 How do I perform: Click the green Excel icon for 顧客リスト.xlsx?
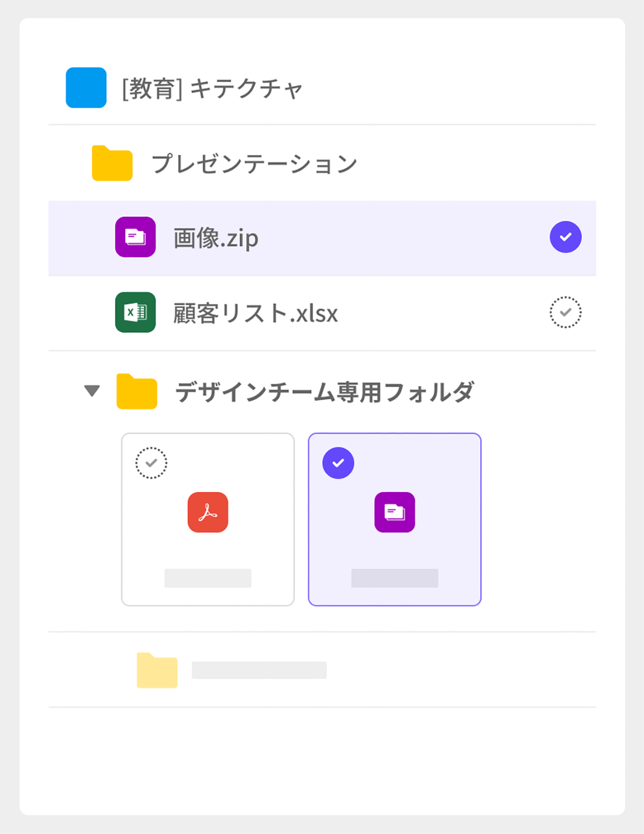(x=135, y=312)
